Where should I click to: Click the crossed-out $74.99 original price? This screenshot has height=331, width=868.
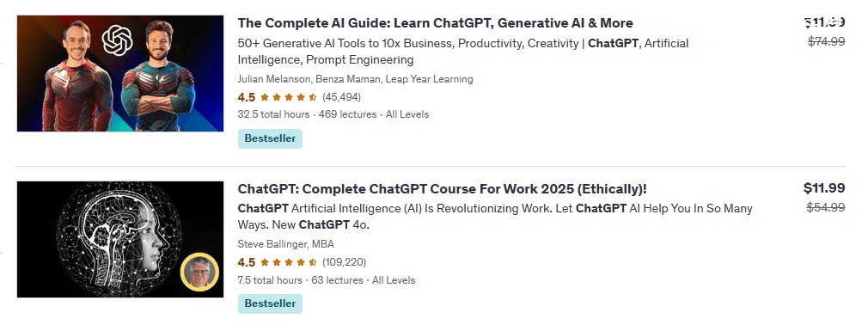point(827,41)
